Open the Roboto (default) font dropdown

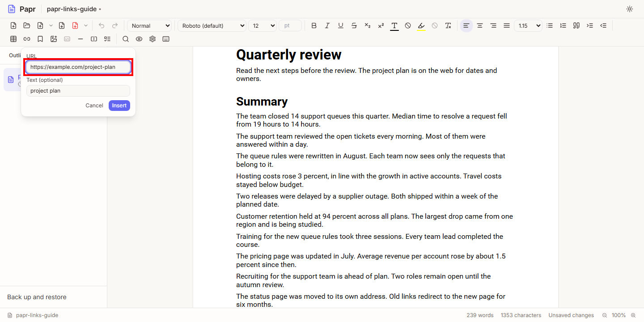[x=212, y=25]
